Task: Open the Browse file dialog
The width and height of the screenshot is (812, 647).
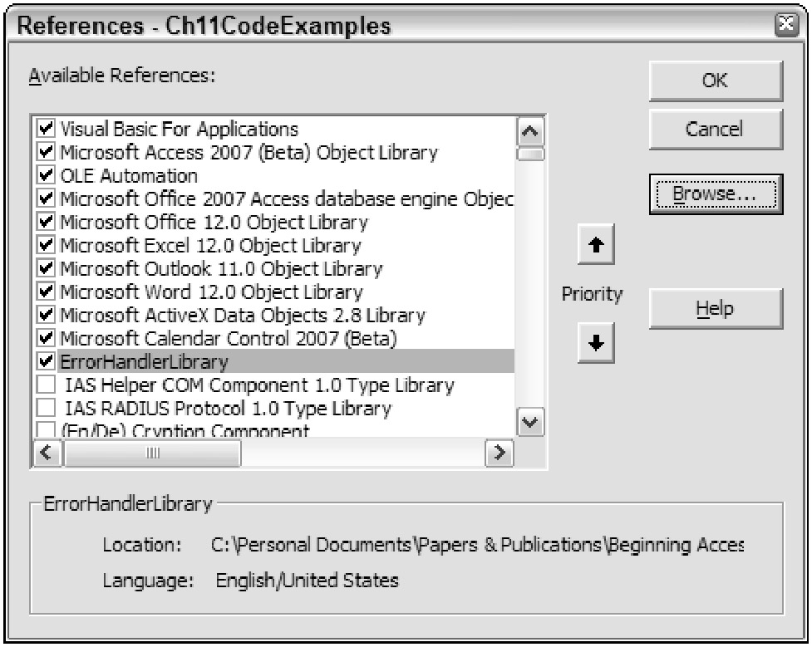Action: pos(715,194)
